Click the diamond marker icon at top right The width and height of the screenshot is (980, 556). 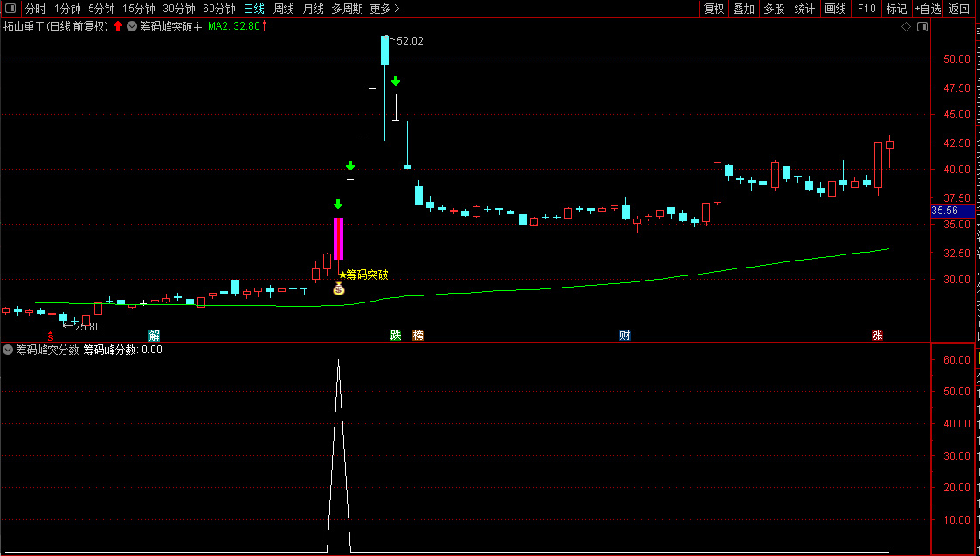[906, 26]
